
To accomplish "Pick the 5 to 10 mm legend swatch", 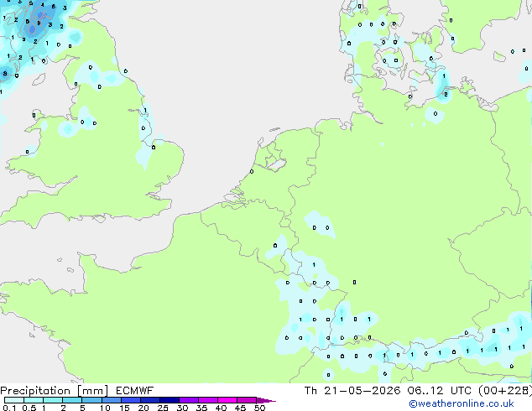I will pyautogui.click(x=91, y=400).
